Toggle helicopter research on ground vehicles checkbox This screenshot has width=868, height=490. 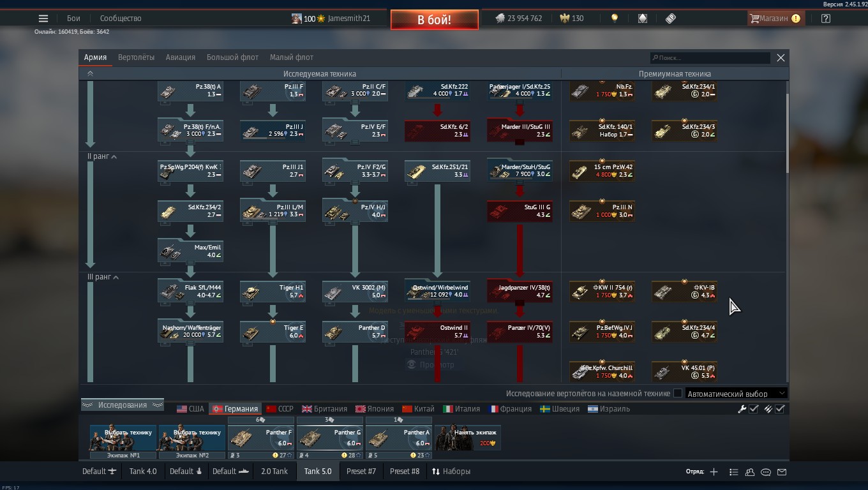pyautogui.click(x=678, y=394)
